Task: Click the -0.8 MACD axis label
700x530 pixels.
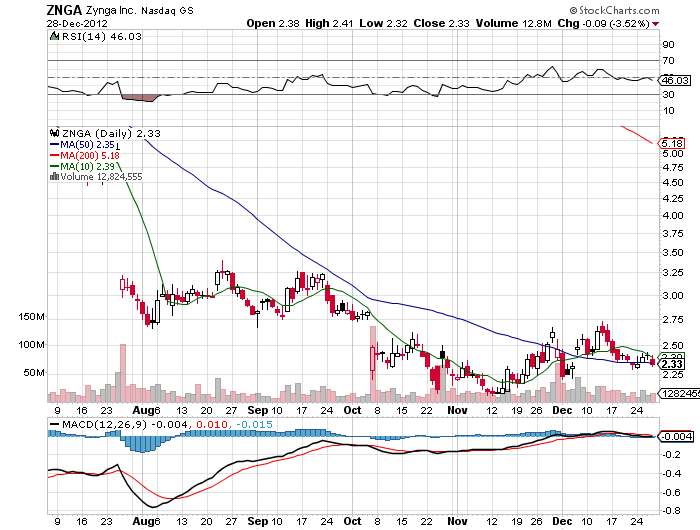Action: (671, 510)
